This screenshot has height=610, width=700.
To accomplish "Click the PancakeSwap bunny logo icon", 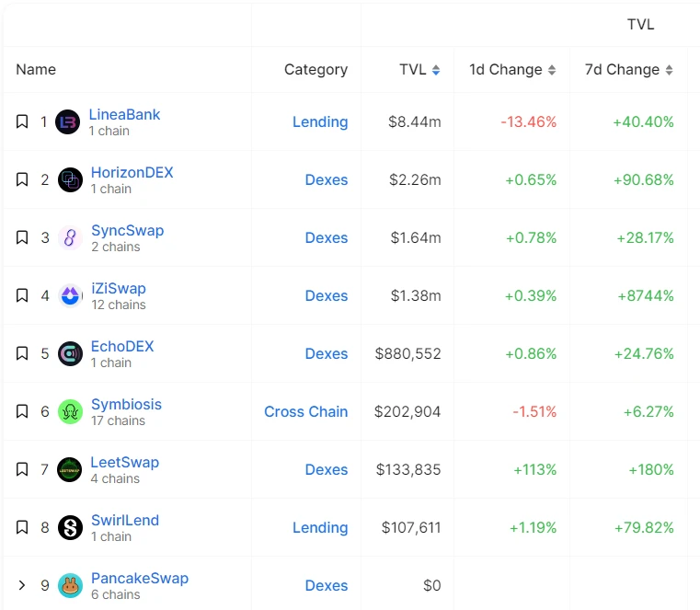I will pyautogui.click(x=70, y=585).
